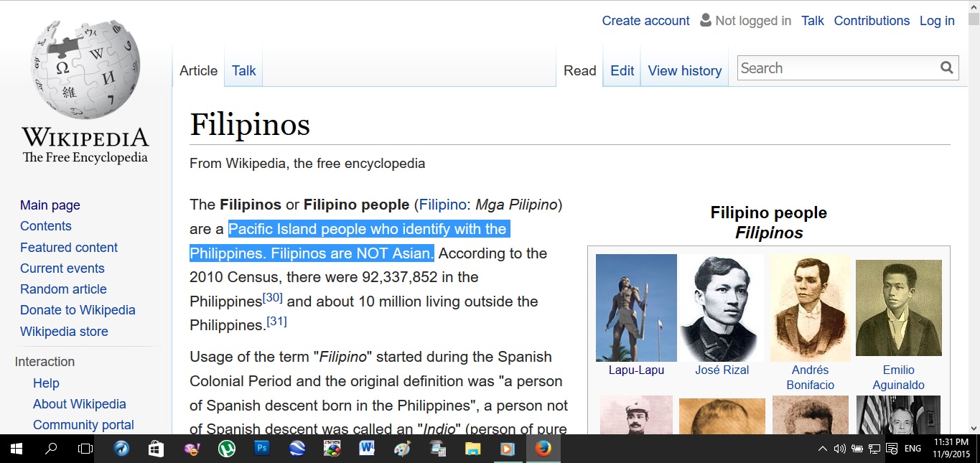Click the network tray icon
The image size is (980, 463).
(x=874, y=449)
